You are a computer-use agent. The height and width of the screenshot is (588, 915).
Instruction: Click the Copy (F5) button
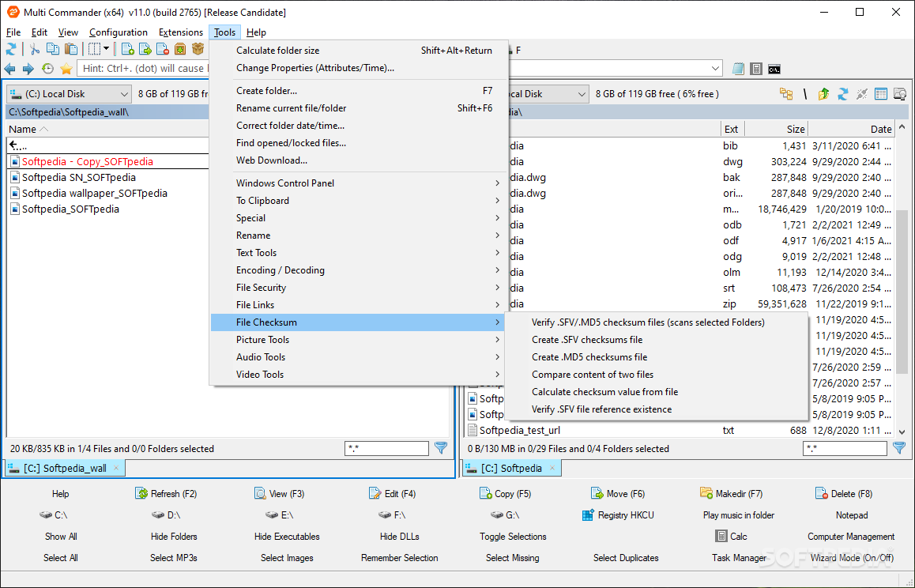[x=506, y=493]
